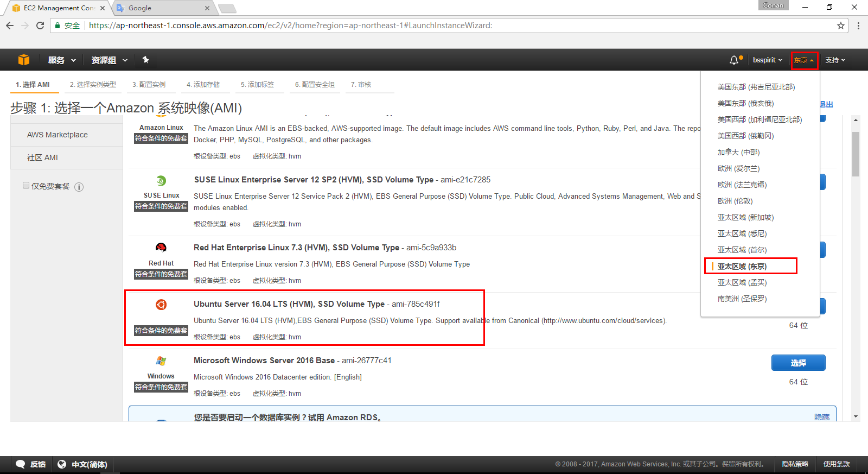Click the feedback speech bubble icon

[x=21, y=464]
